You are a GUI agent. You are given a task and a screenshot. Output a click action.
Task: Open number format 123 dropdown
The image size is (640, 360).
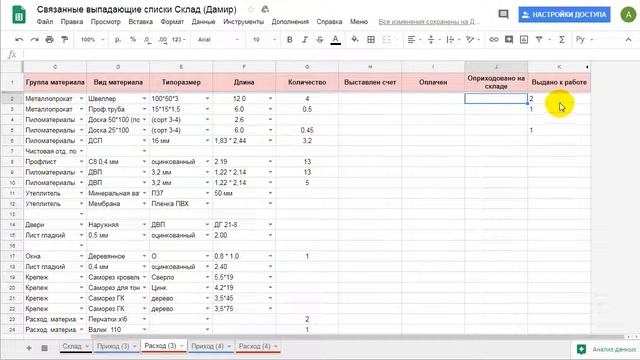pyautogui.click(x=179, y=40)
